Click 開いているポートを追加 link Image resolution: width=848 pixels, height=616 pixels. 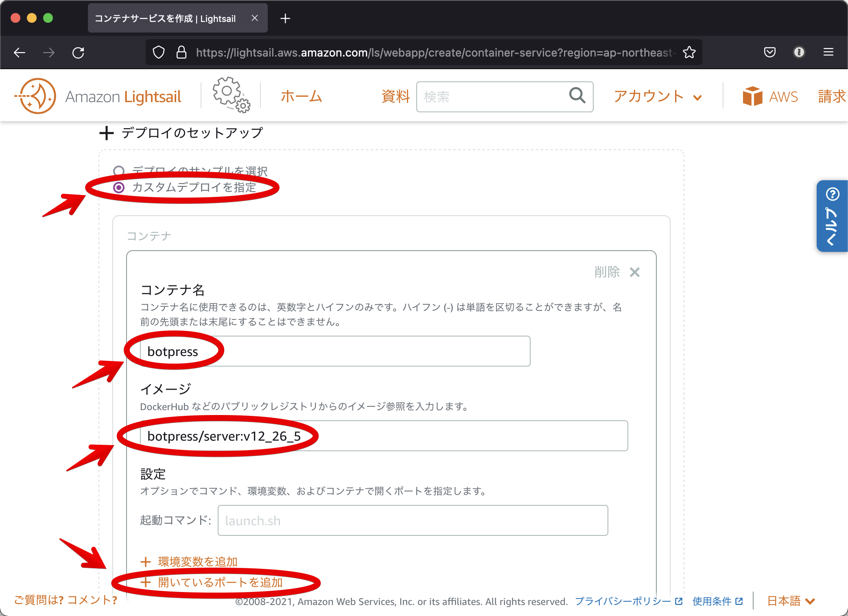click(220, 583)
